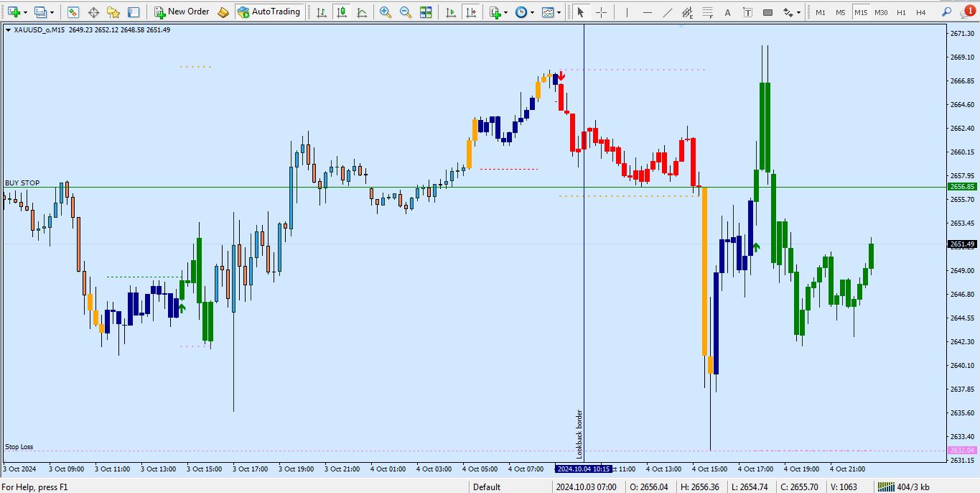Expand the chart templates dropdown
Screen dimensions: 980x493
click(559, 12)
